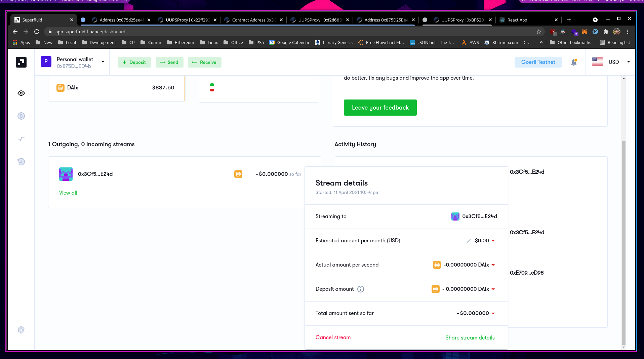Open the Superfluid logo home icon
644x359 pixels.
(21, 62)
